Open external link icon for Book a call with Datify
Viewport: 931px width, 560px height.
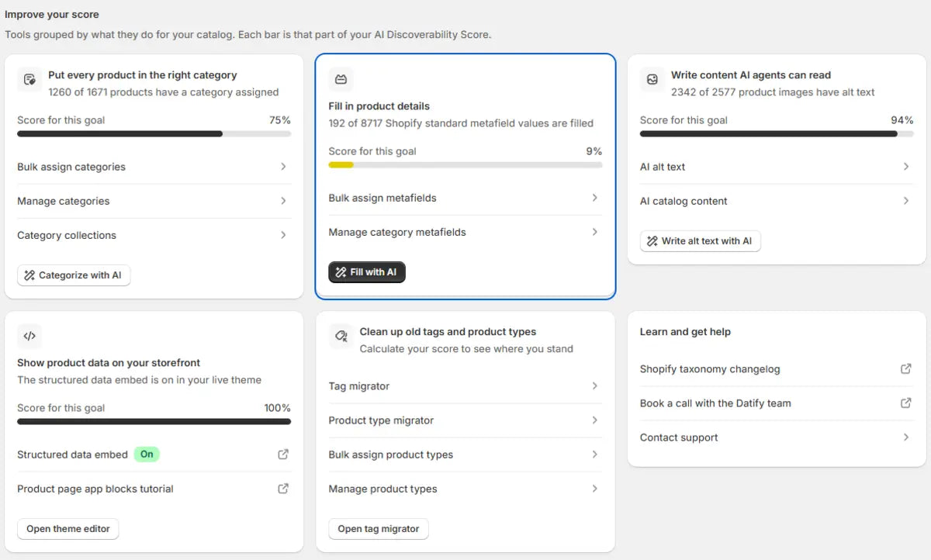(905, 403)
